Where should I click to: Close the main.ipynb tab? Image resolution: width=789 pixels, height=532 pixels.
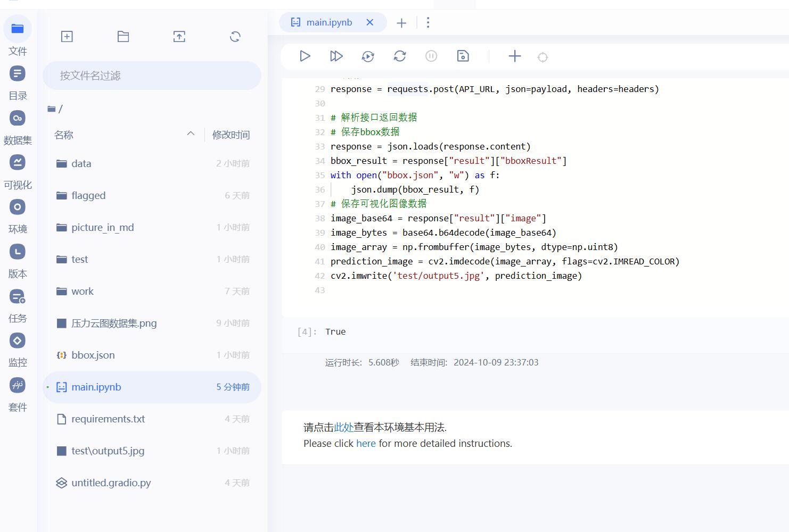coord(369,22)
